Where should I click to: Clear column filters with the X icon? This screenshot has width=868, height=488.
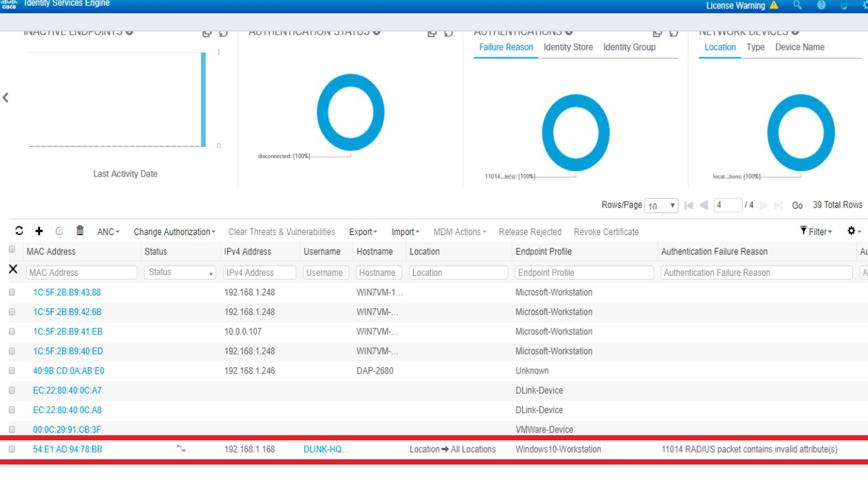tap(13, 270)
